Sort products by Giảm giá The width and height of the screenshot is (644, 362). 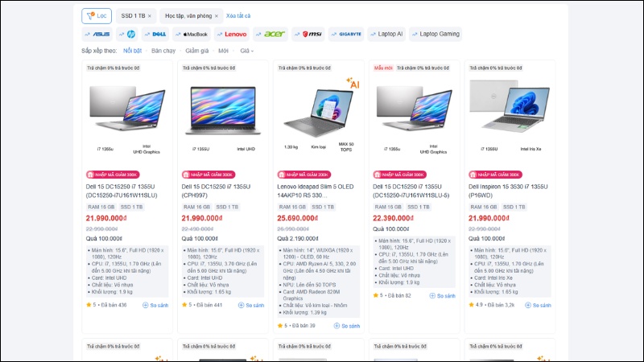pos(196,51)
